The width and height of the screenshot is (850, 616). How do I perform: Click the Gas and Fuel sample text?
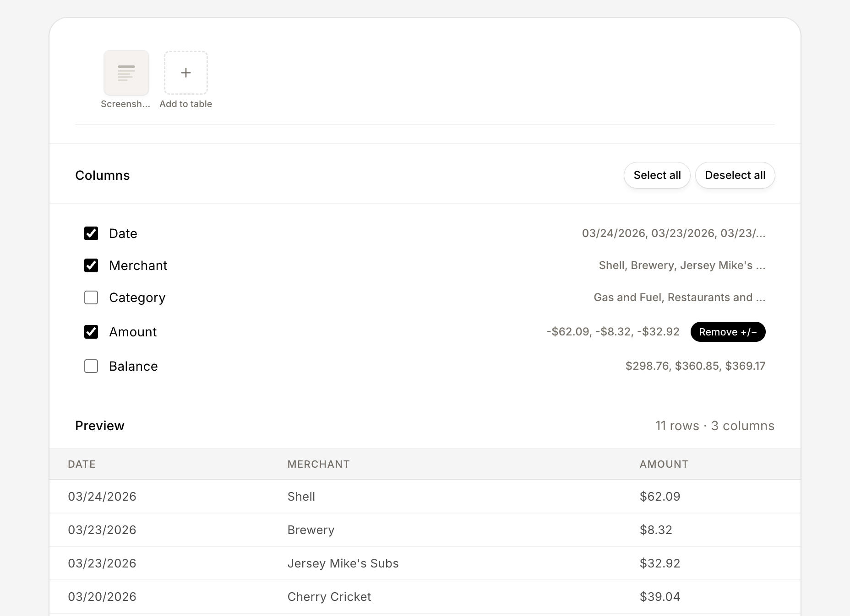coord(680,297)
